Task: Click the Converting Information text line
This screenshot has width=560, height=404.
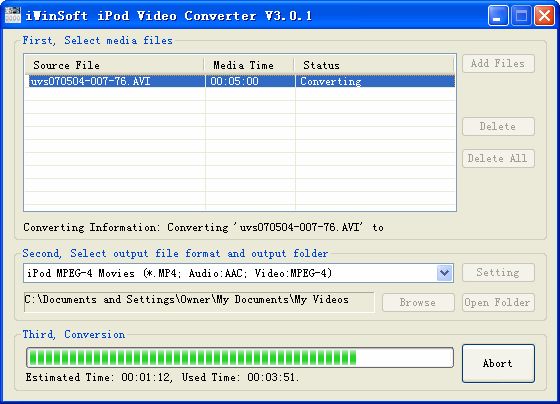Action: [204, 227]
